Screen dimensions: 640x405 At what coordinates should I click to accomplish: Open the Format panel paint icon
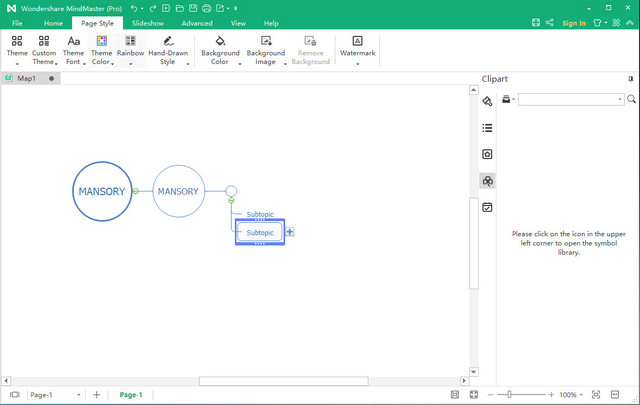pos(487,101)
